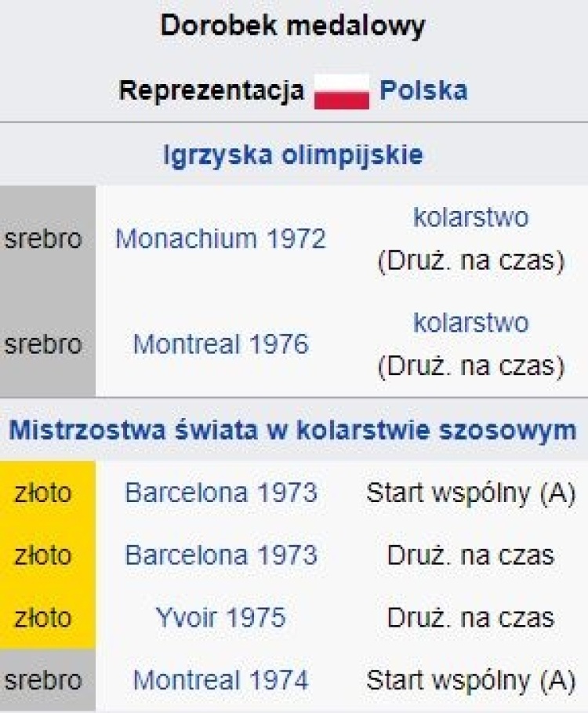
Task: Click gold złoto cell for Barcelona Start wspólny
Action: pos(48,493)
